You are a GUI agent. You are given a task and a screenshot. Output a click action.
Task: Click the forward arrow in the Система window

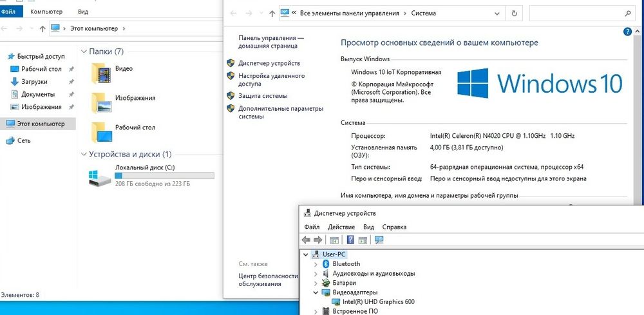pos(249,13)
